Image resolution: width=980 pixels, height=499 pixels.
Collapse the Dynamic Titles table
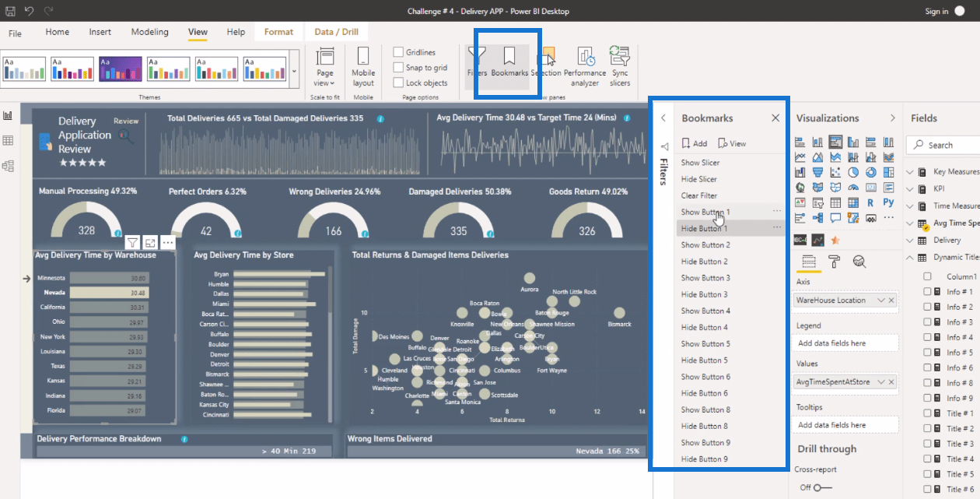tap(911, 258)
